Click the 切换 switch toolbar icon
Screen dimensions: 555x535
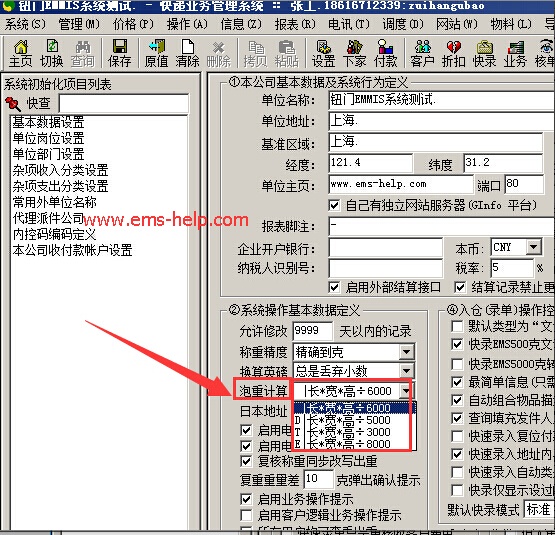point(52,53)
